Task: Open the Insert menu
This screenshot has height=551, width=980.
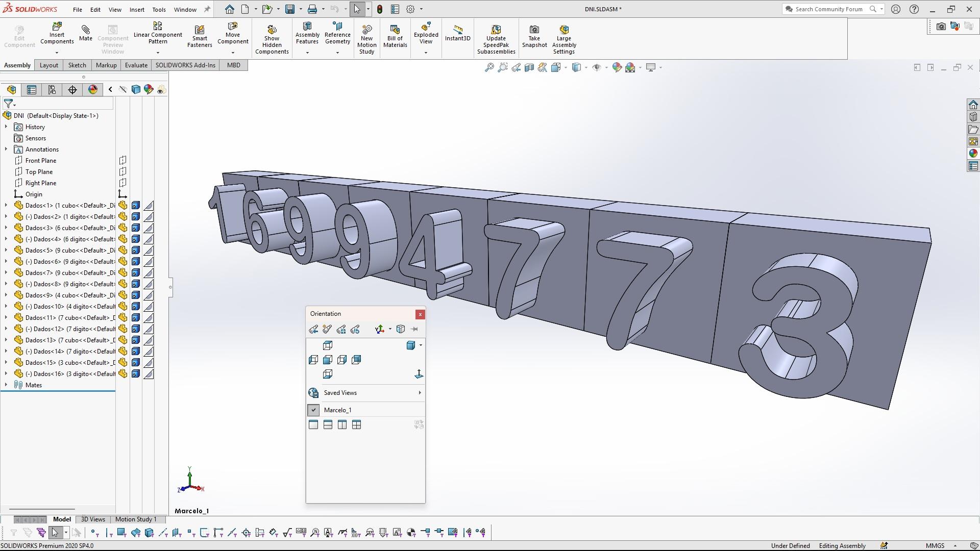Action: coord(137,9)
